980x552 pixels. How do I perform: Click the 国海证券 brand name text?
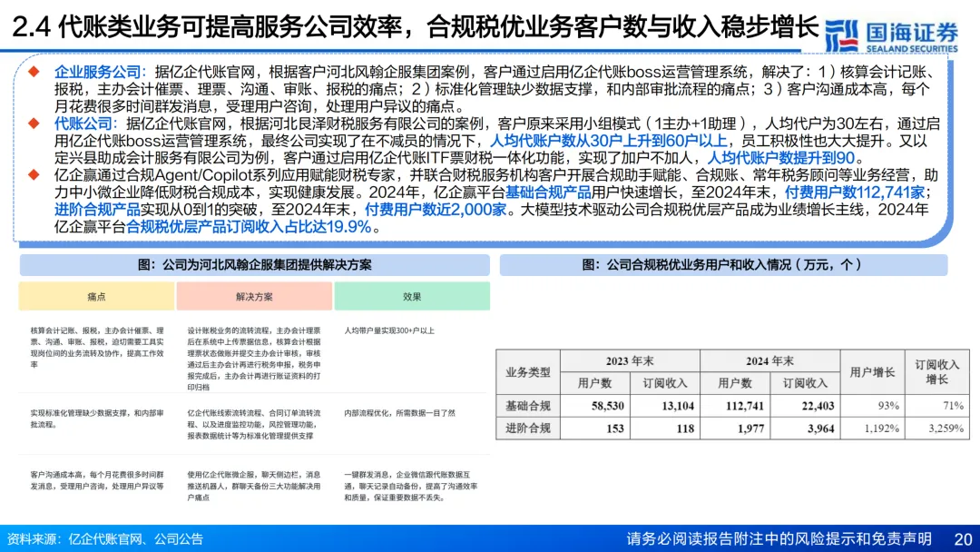912,32
